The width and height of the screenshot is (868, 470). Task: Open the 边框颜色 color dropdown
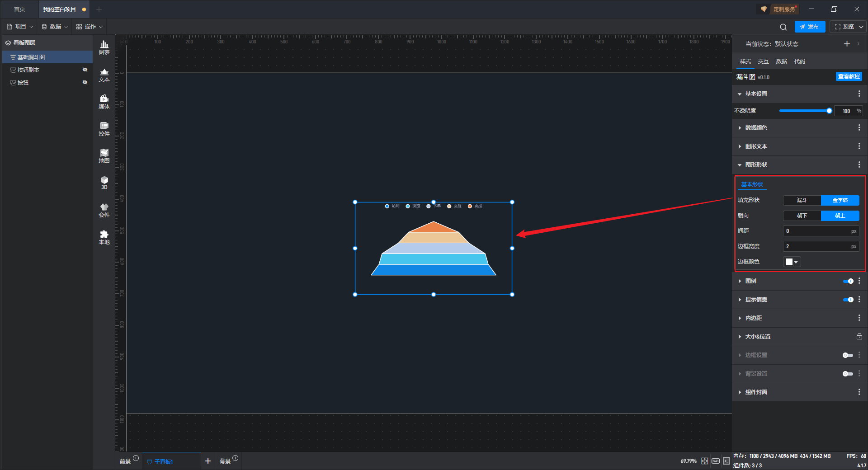(792, 262)
